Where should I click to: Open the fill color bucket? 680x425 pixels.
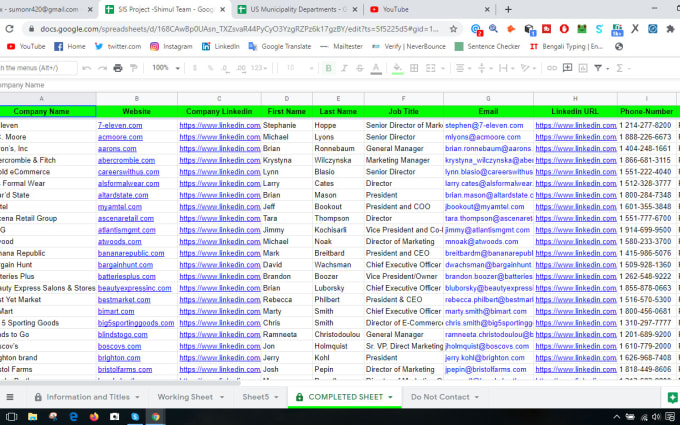(397, 69)
